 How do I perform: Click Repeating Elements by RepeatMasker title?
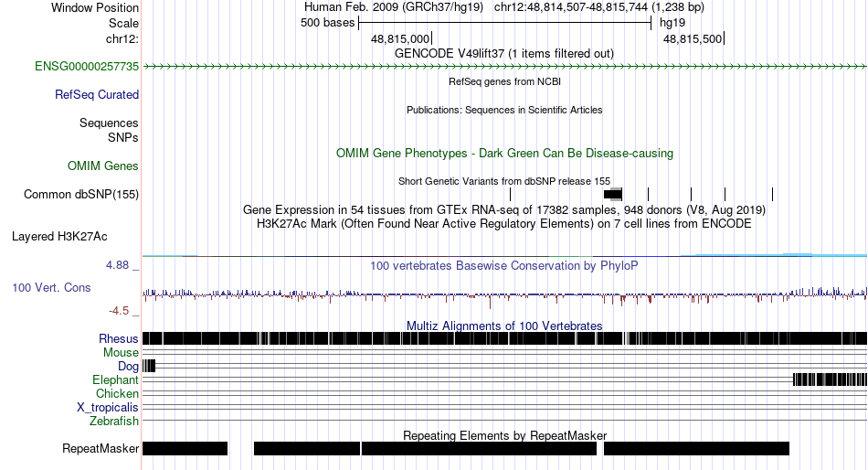click(x=504, y=435)
